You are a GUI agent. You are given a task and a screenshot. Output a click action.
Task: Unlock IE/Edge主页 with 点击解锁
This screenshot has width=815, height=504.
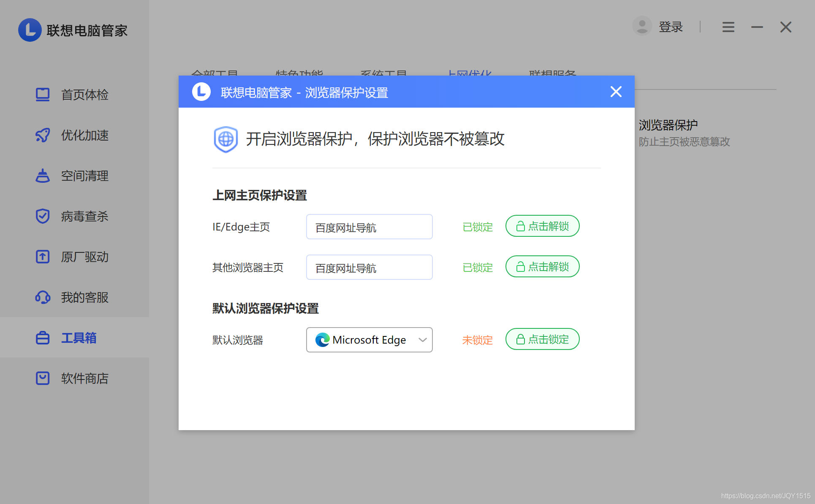point(543,226)
